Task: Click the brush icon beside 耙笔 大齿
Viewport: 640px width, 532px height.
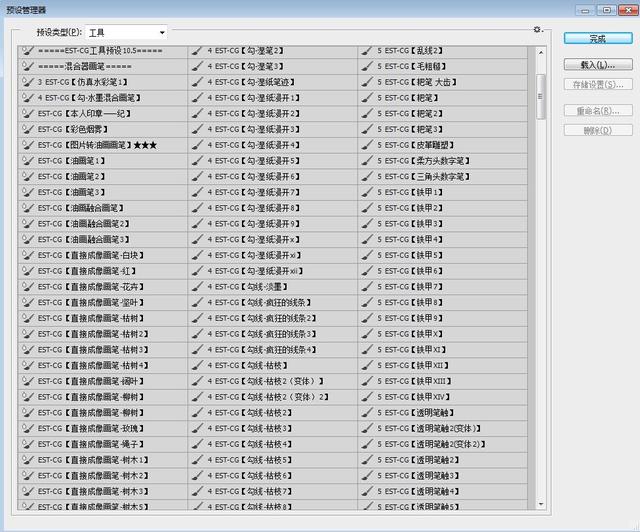Action: (x=367, y=82)
